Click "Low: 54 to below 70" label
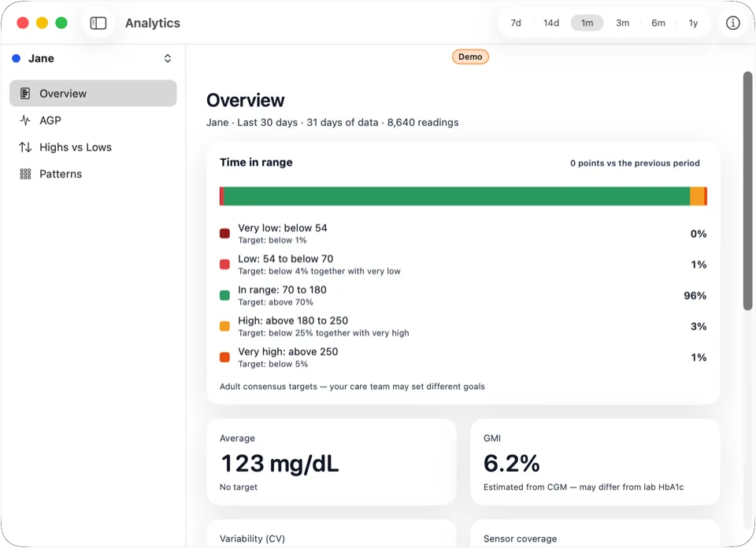The height and width of the screenshot is (548, 756). point(285,259)
